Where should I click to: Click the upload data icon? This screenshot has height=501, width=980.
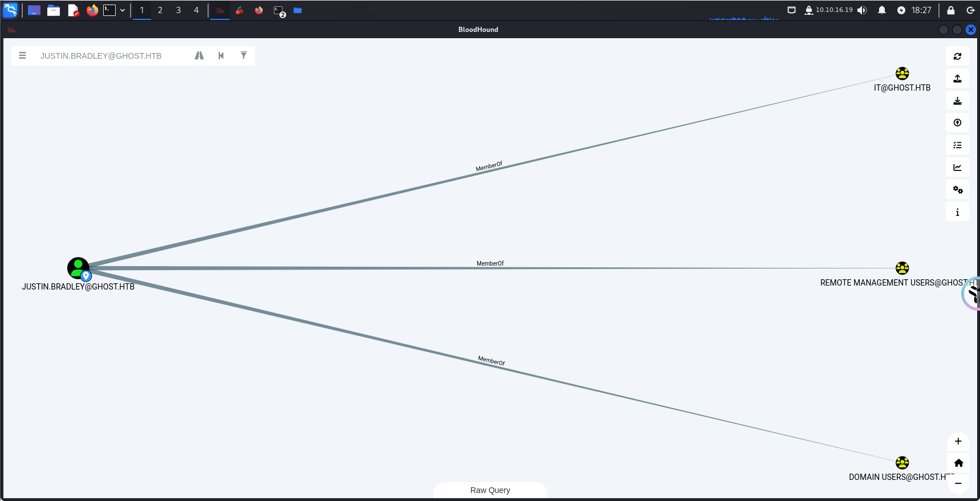tap(957, 123)
